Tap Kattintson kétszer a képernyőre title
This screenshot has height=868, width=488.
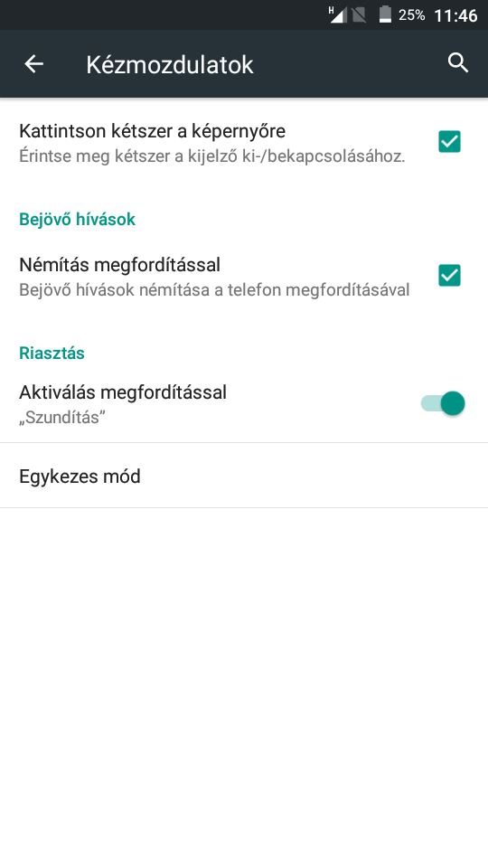pos(152,132)
